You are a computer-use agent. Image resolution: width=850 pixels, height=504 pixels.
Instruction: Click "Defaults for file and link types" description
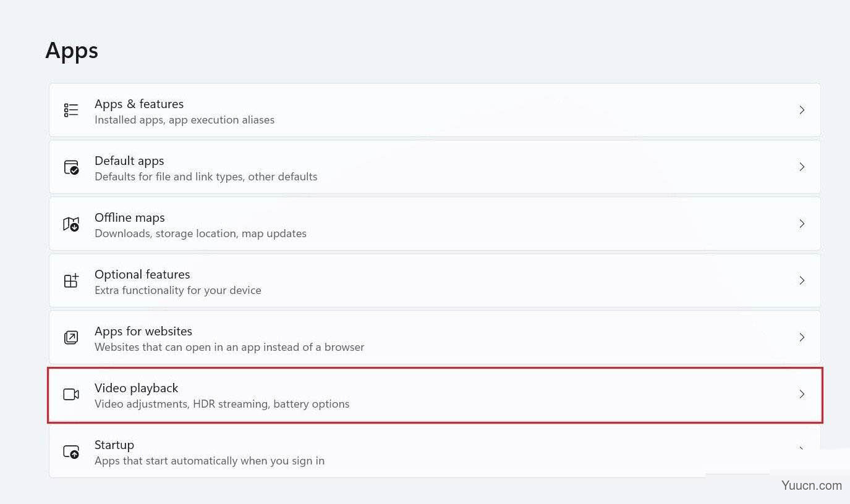click(x=169, y=177)
